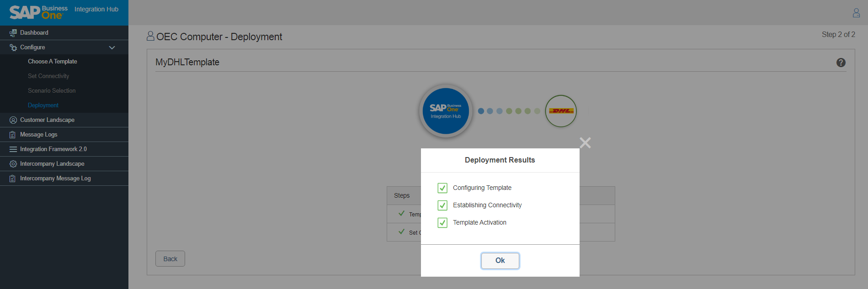Open Choose A Template menu item
This screenshot has height=289, width=868.
pyautogui.click(x=52, y=62)
